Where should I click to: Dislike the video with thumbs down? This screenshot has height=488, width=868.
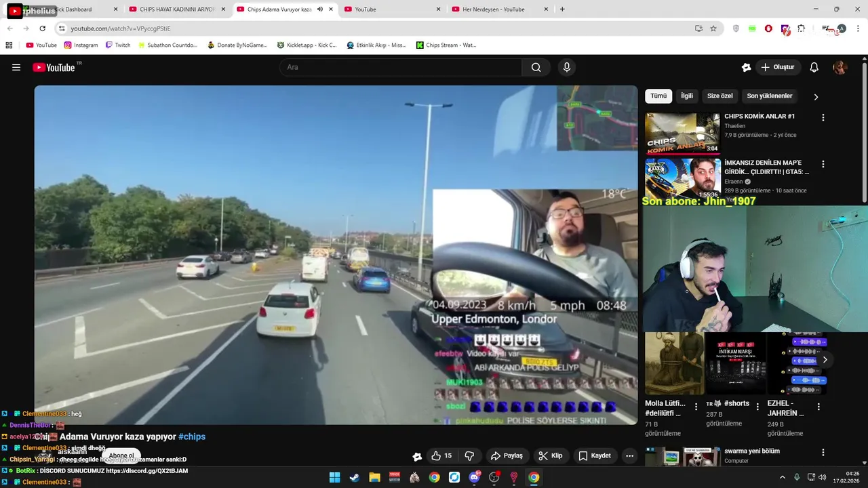click(x=469, y=455)
